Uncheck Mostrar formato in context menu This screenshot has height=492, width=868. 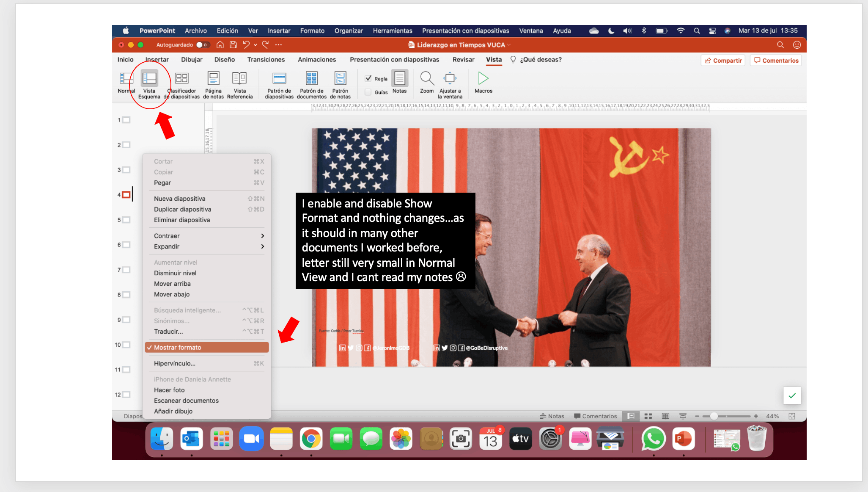tap(207, 347)
